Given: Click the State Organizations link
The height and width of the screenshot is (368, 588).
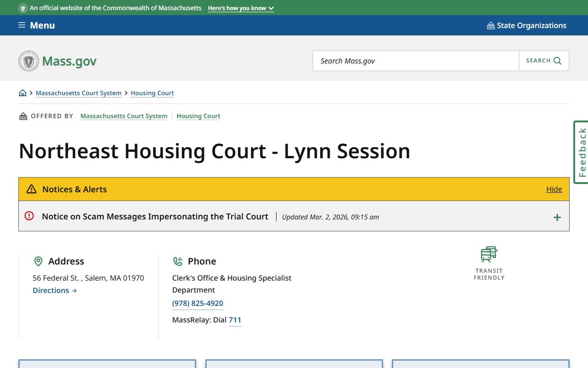Looking at the screenshot, I should pos(526,25).
